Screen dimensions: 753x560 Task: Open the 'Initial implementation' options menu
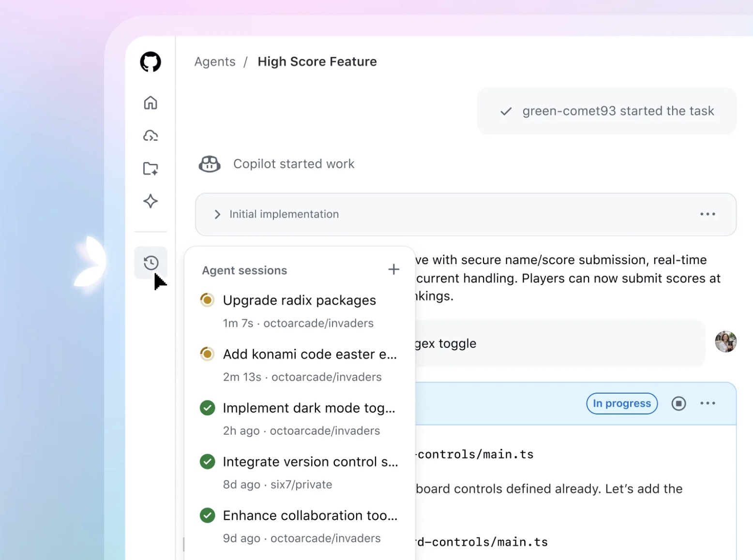point(707,214)
